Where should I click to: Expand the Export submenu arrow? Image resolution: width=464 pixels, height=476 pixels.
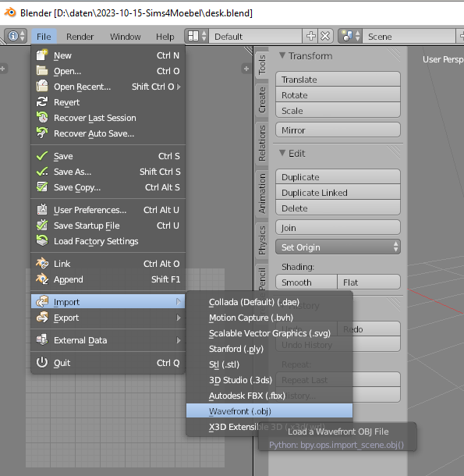(179, 318)
